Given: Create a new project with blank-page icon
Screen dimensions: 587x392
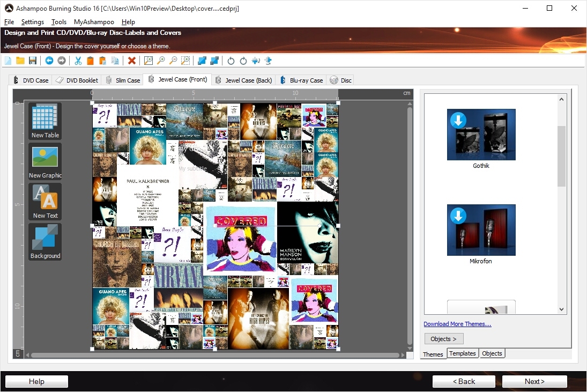Looking at the screenshot, I should click(8, 61).
